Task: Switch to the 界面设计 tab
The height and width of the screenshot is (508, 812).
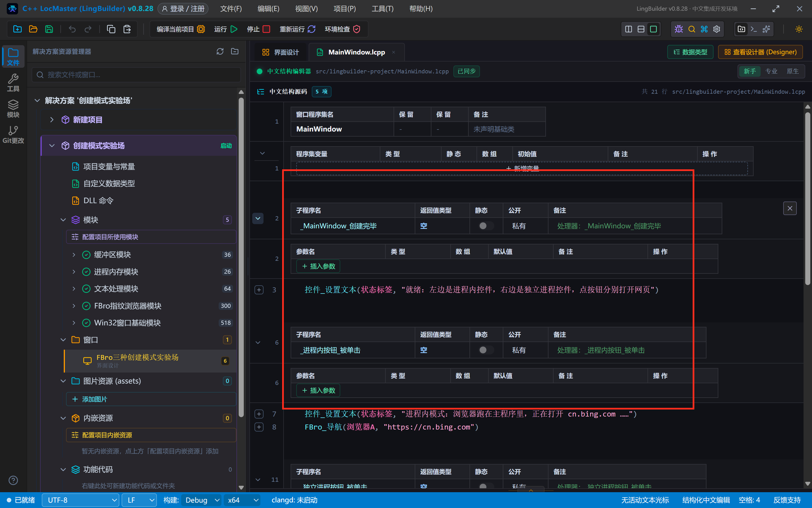Action: [280, 52]
